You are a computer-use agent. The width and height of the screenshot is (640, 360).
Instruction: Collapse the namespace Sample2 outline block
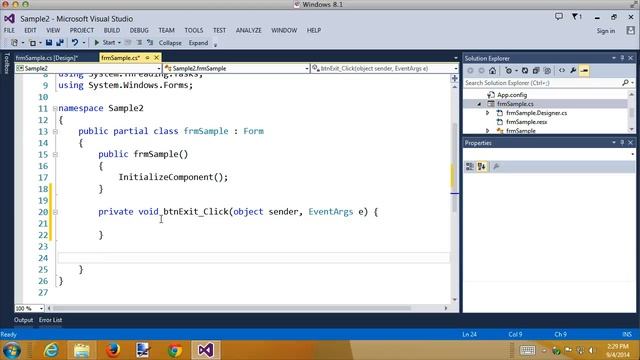[55, 109]
